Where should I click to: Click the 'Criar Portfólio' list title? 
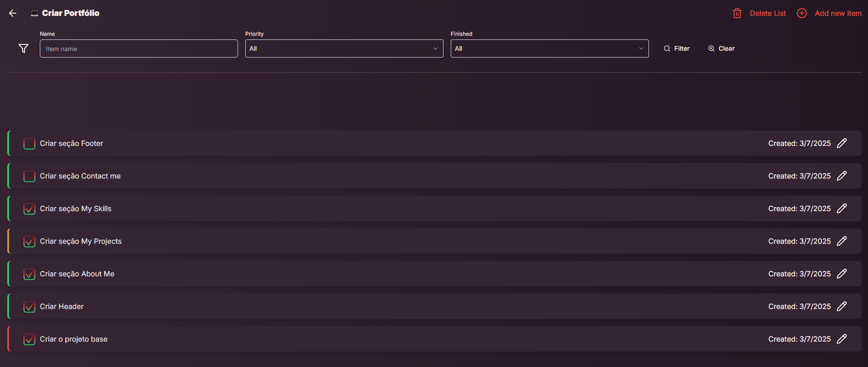click(71, 13)
